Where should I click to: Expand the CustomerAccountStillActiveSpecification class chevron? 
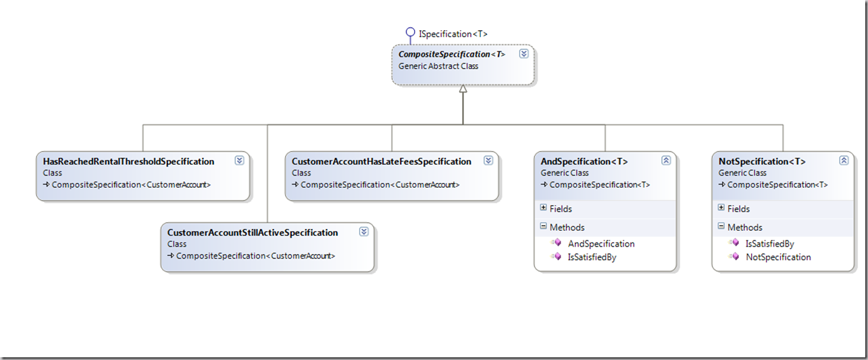(x=363, y=232)
